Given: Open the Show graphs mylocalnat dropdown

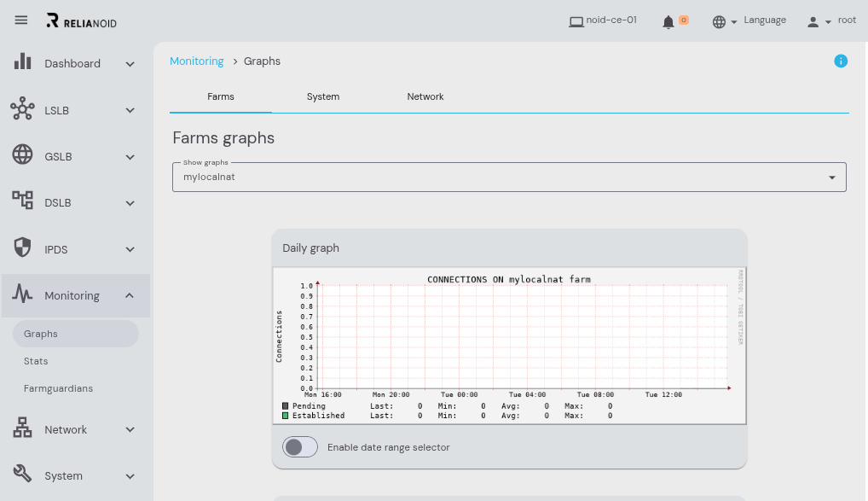Looking at the screenshot, I should 509,178.
